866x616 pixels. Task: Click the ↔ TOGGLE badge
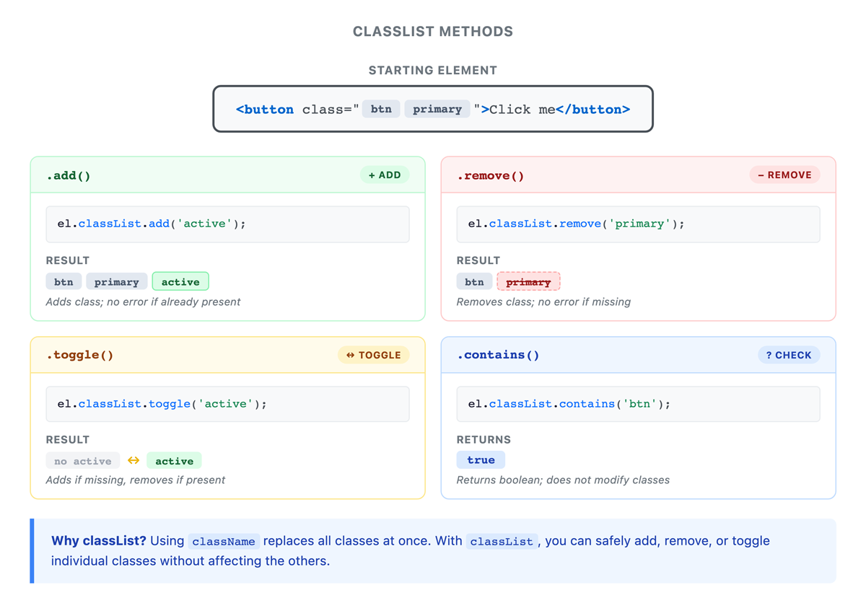pos(374,355)
